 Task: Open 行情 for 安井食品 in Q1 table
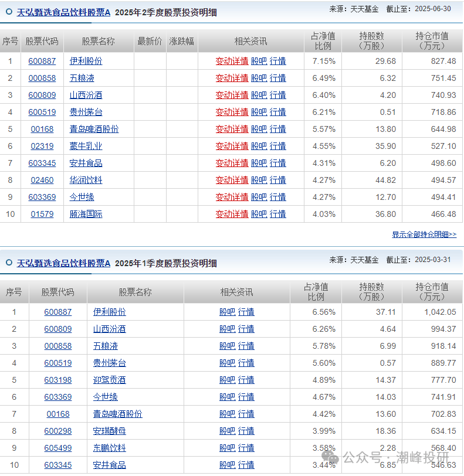(x=246, y=465)
